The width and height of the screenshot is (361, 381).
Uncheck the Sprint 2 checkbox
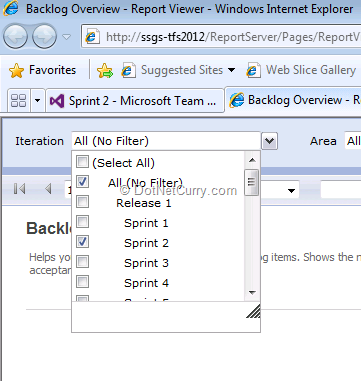tap(82, 242)
